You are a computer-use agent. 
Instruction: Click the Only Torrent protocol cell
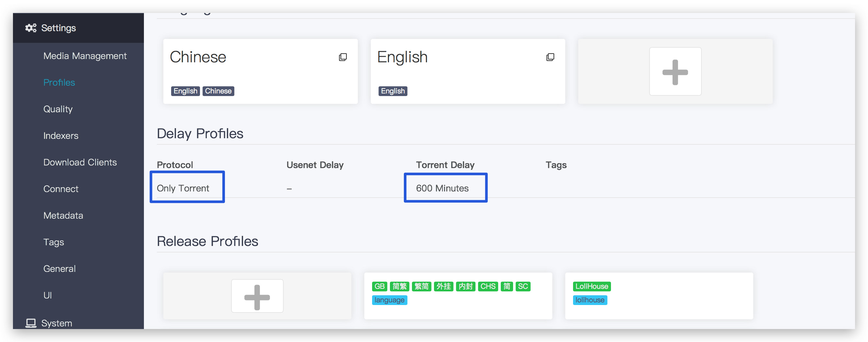(x=182, y=188)
